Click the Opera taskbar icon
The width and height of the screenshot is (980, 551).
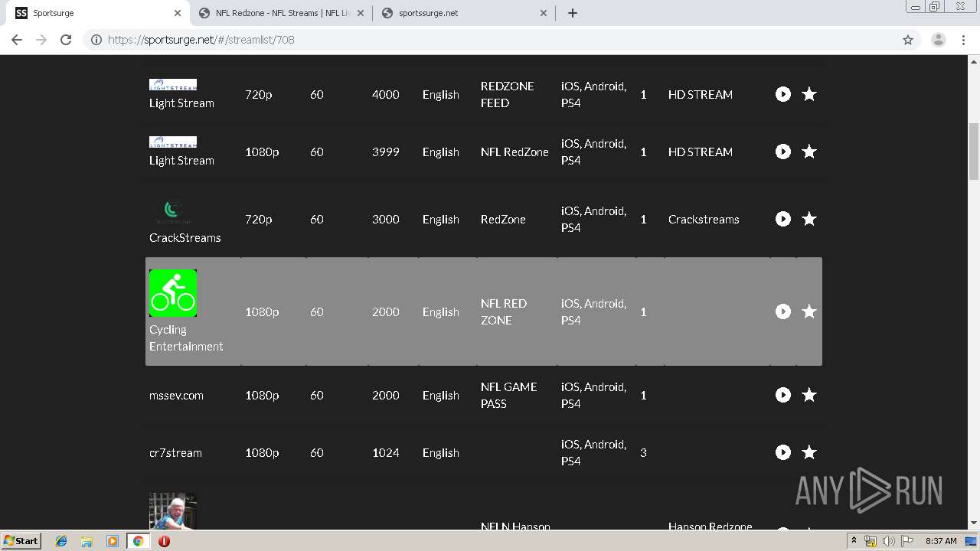point(164,541)
